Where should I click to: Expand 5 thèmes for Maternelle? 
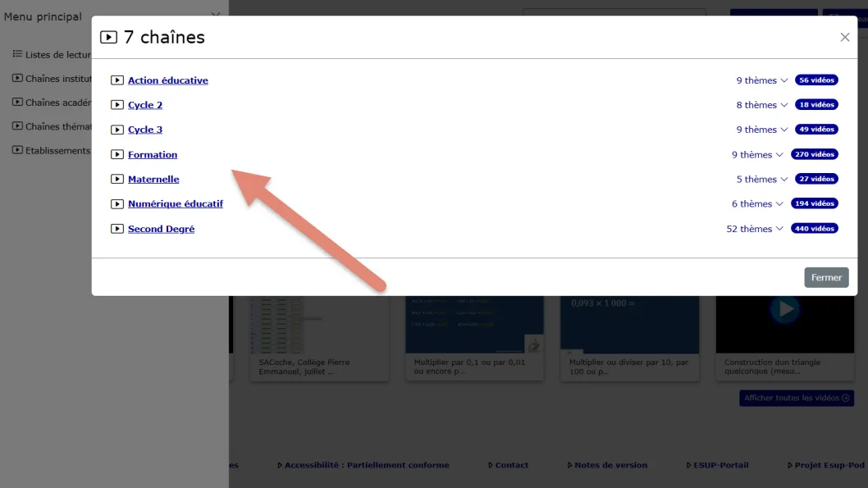[761, 179]
